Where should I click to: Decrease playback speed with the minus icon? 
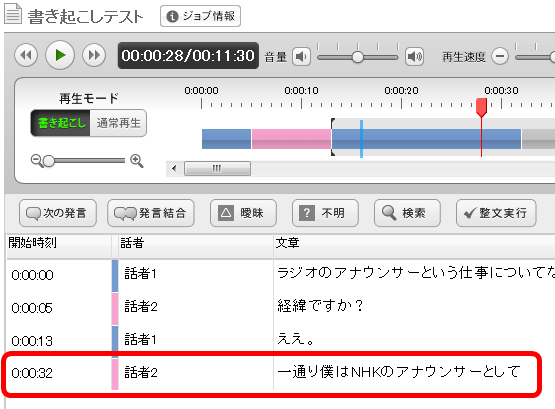pyautogui.click(x=500, y=56)
